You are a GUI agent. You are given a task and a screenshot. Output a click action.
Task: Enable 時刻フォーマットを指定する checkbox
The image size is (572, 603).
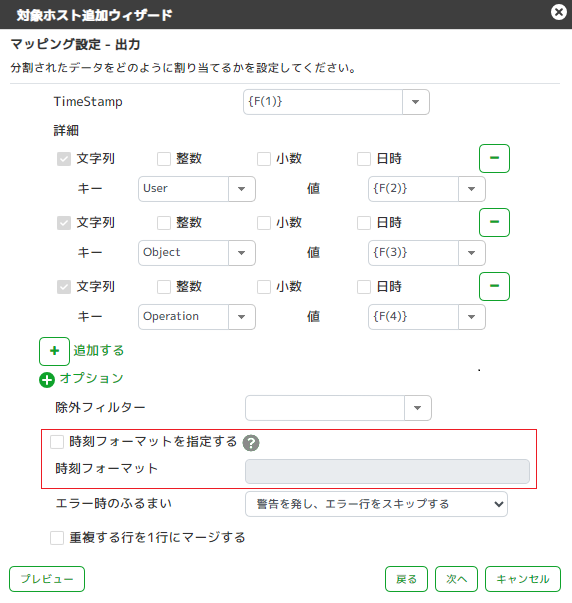pos(57,442)
